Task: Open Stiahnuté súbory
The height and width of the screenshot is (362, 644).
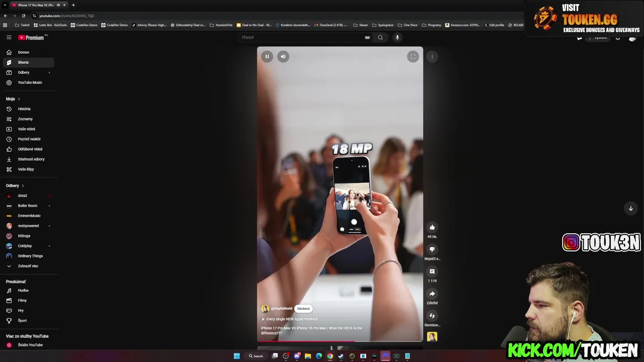Action: [x=28, y=159]
